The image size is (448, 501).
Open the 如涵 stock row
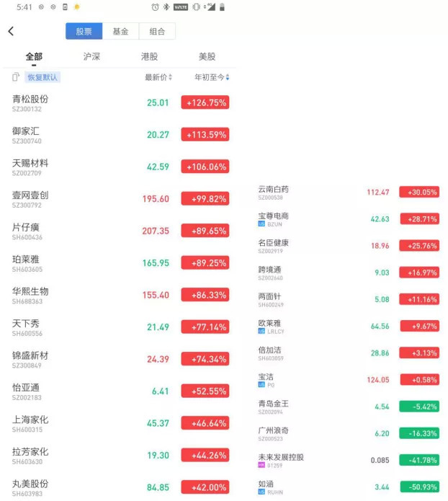click(x=348, y=487)
